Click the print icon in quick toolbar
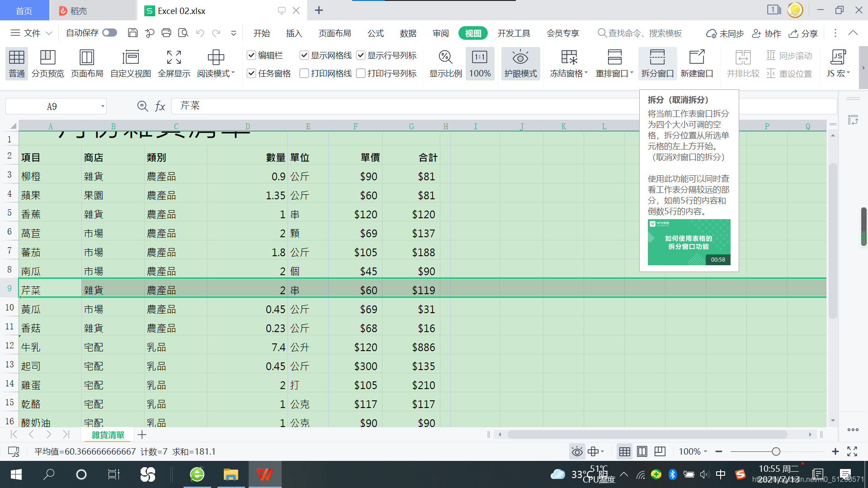 [x=166, y=33]
